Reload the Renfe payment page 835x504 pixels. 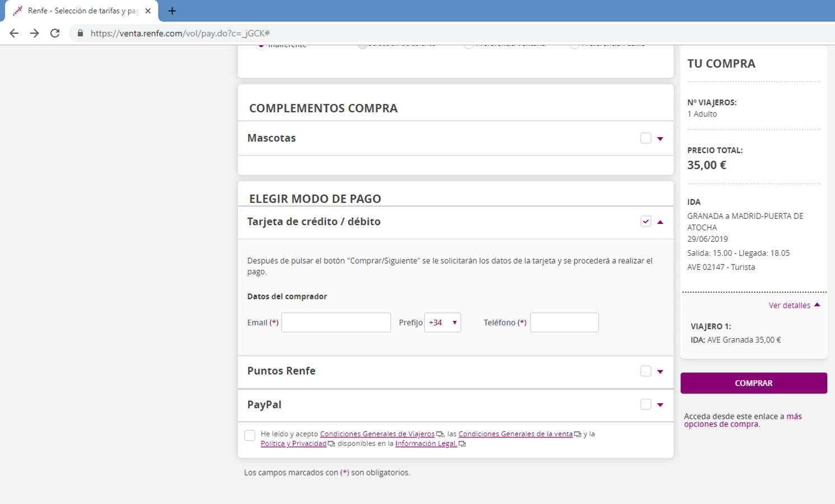click(x=54, y=33)
